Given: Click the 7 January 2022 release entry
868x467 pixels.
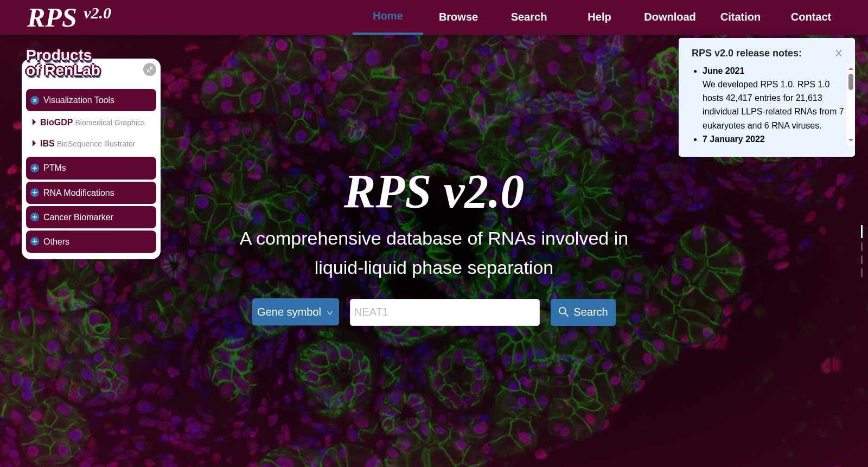Looking at the screenshot, I should tap(733, 139).
